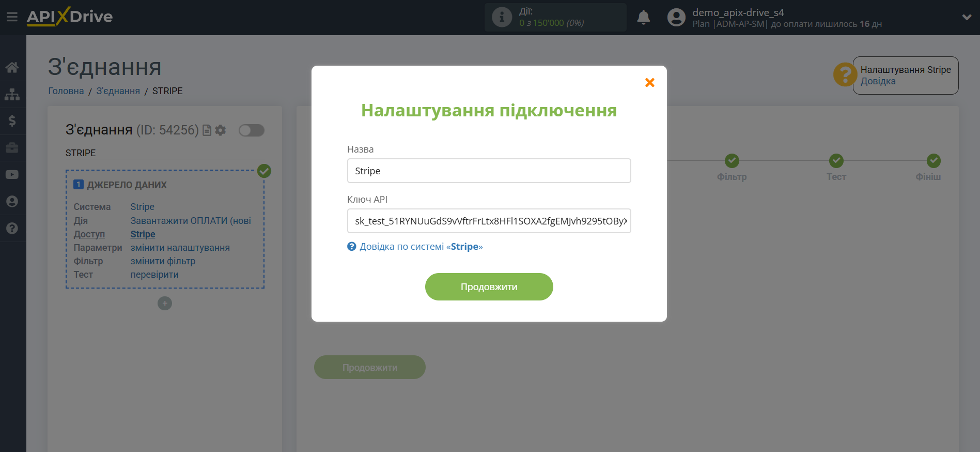Screen dimensions: 980x452
Task: Open Довідка link in Stripe help box
Action: tap(878, 81)
